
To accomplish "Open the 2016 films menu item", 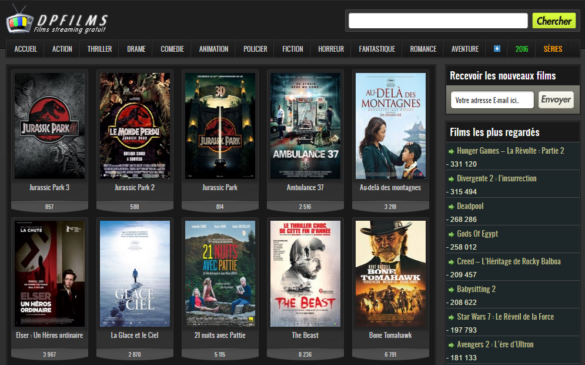I will pyautogui.click(x=522, y=49).
